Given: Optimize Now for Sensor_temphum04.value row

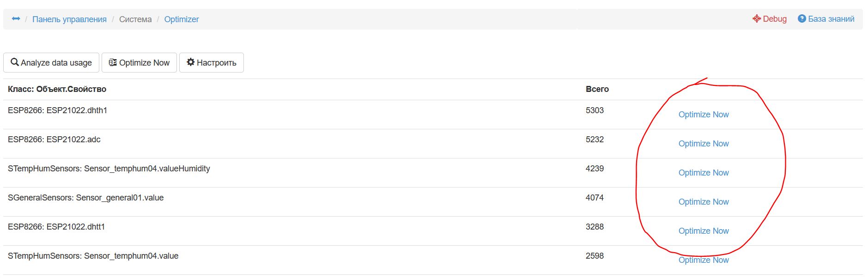Looking at the screenshot, I should point(703,260).
